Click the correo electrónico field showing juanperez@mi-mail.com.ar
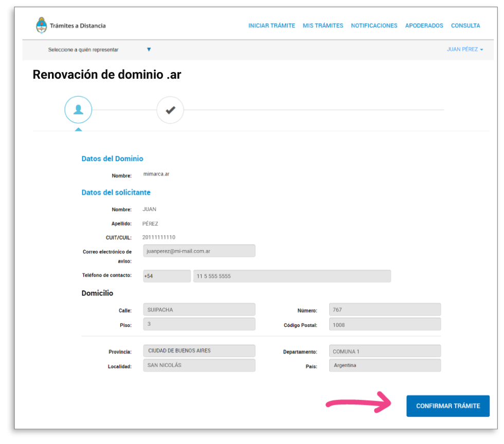 (x=199, y=251)
